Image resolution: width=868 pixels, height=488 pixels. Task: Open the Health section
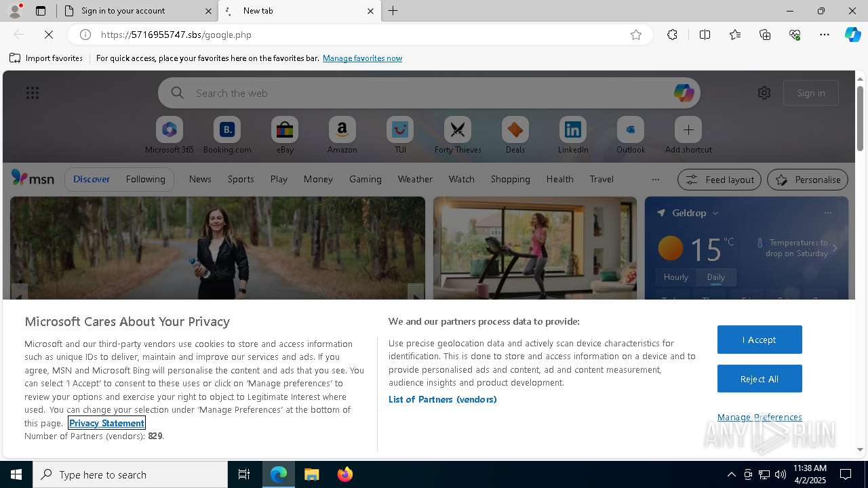coord(560,179)
